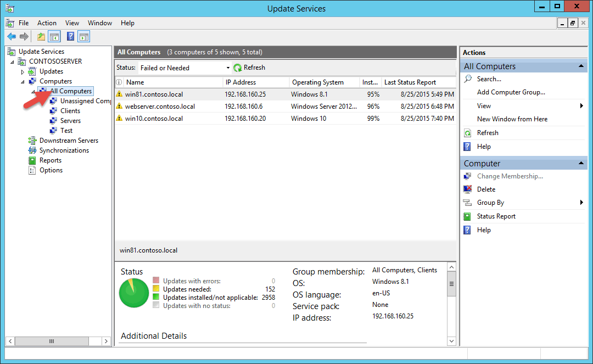
Task: Click Refresh in the Actions pane
Action: click(x=488, y=133)
